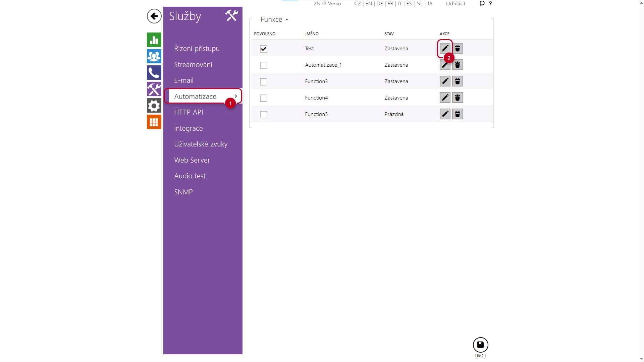Open the search magnifier icon

[x=482, y=3]
